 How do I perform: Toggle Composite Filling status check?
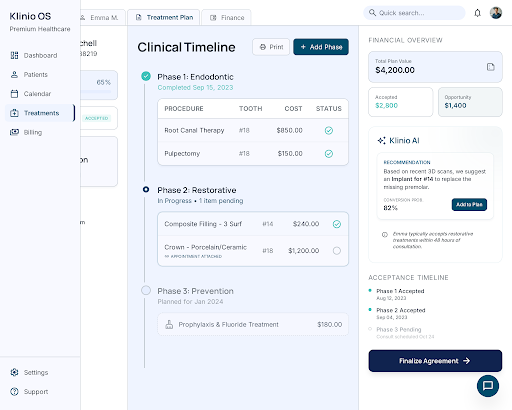pyautogui.click(x=337, y=224)
